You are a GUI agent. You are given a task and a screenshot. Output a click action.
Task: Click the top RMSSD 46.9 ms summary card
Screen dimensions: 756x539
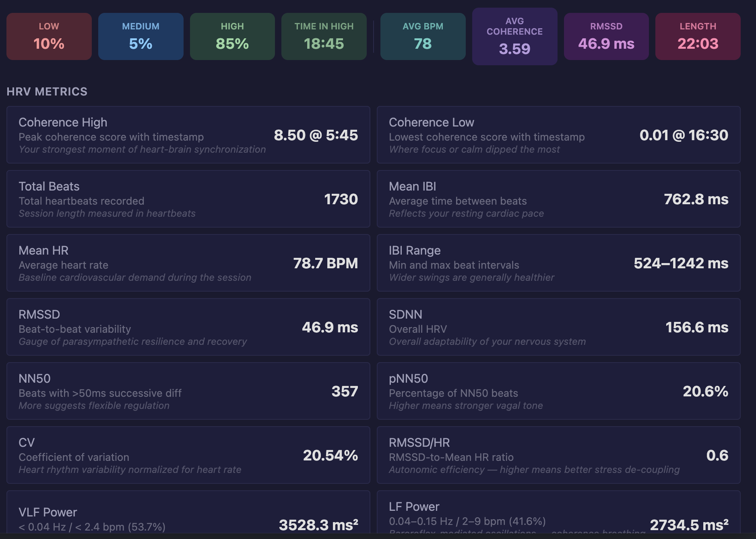tap(606, 37)
